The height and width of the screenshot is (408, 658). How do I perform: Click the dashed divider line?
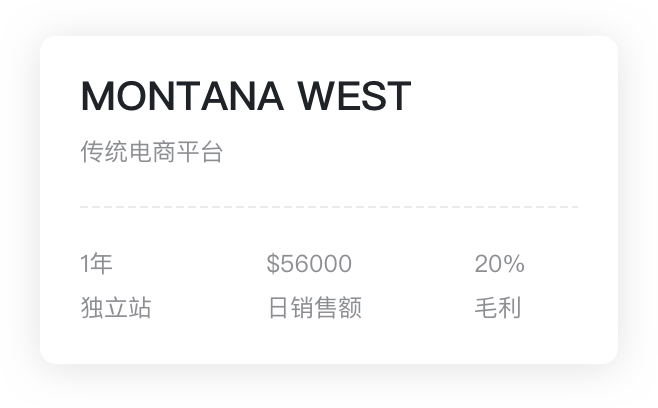(x=329, y=207)
